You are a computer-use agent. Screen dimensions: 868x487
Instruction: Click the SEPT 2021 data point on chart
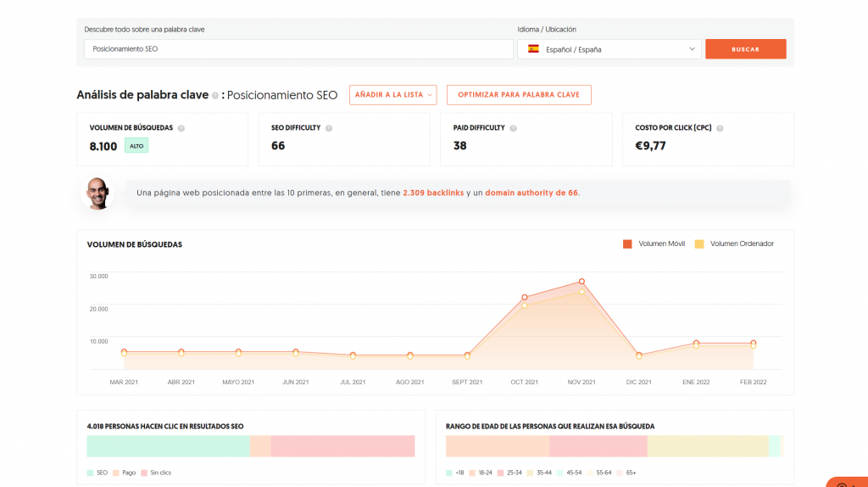[x=467, y=355]
